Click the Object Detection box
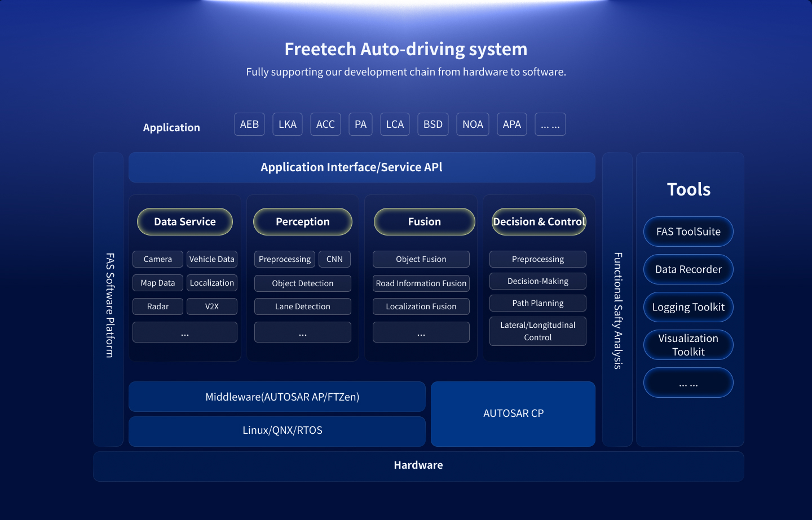Viewport: 812px width, 520px height. pyautogui.click(x=303, y=283)
